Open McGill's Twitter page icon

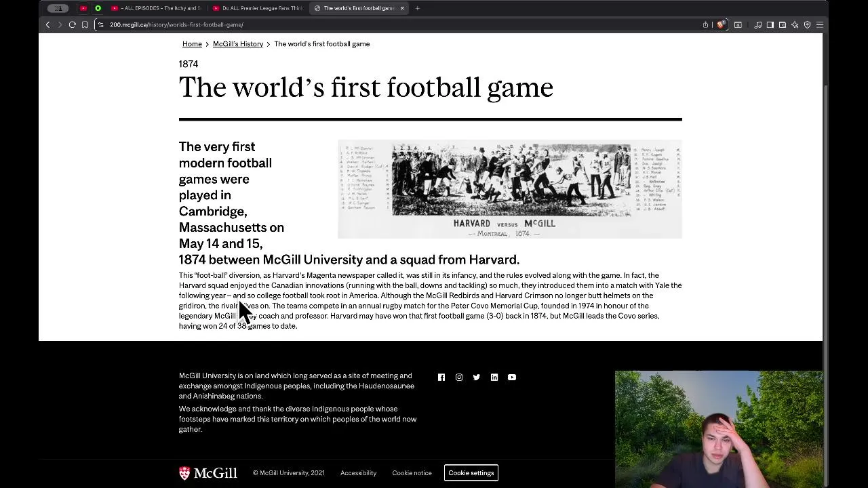pos(477,378)
